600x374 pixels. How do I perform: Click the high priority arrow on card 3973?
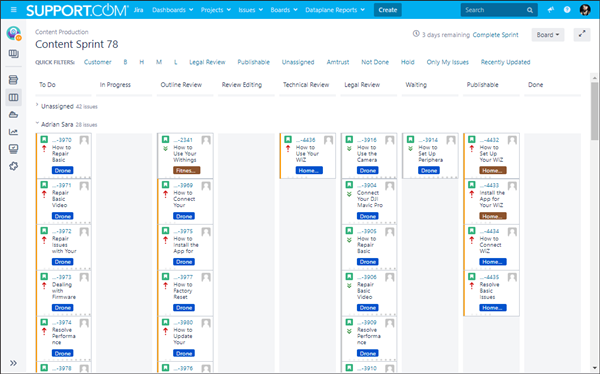tap(44, 286)
